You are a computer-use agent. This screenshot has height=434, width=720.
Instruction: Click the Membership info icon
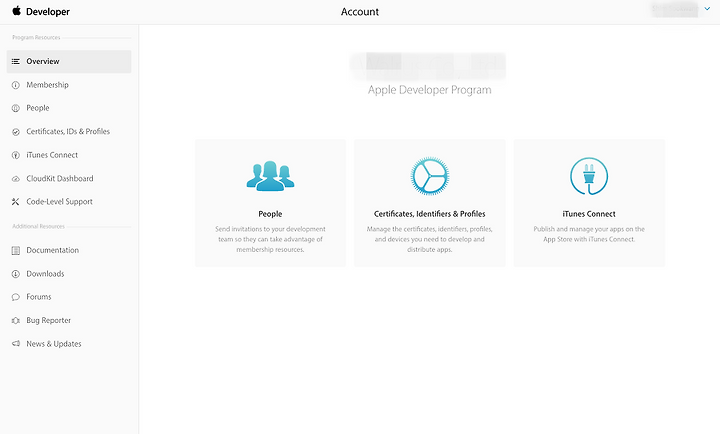(16, 85)
